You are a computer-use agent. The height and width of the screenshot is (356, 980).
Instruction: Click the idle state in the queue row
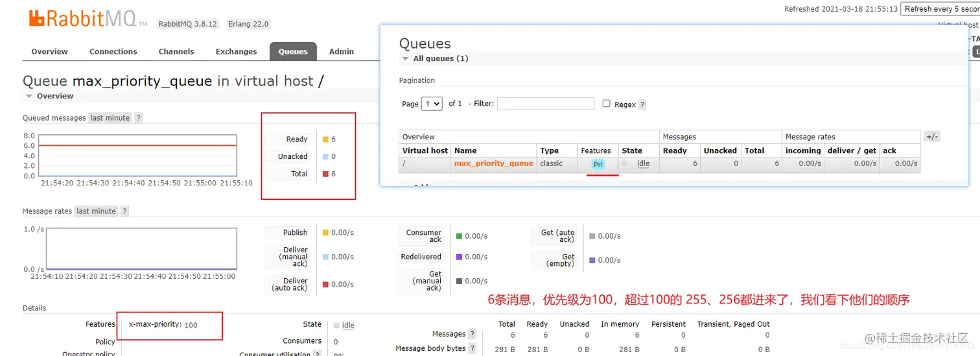(643, 163)
